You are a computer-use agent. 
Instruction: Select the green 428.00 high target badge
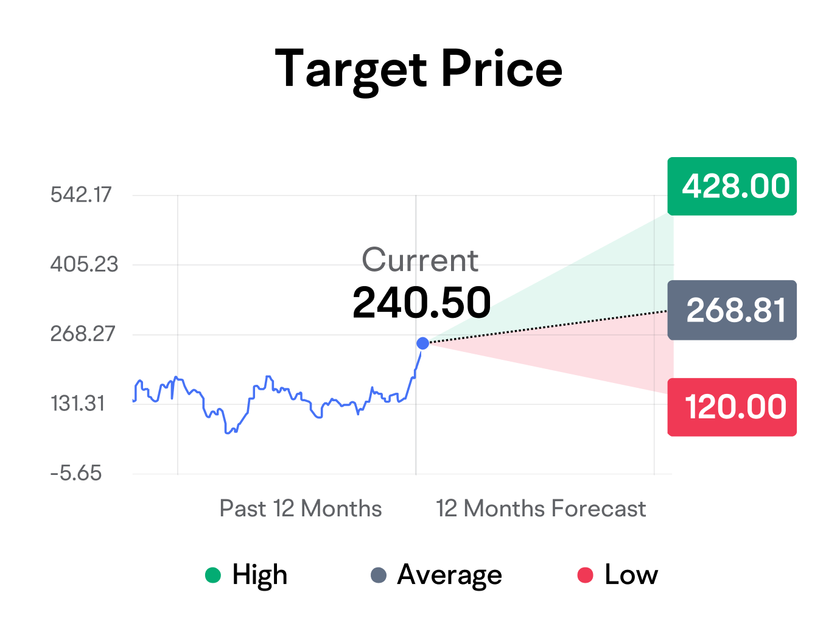[x=732, y=186]
